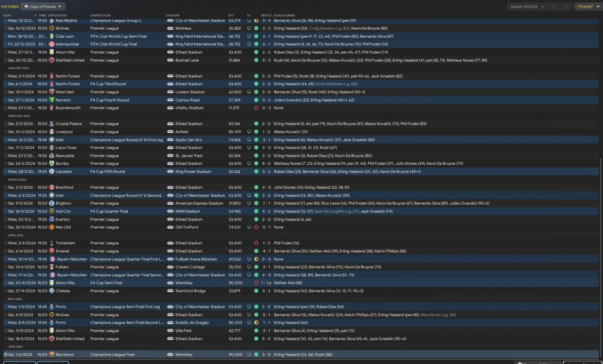Tick the select circle on the Fulham fixture row

[x=6, y=267]
